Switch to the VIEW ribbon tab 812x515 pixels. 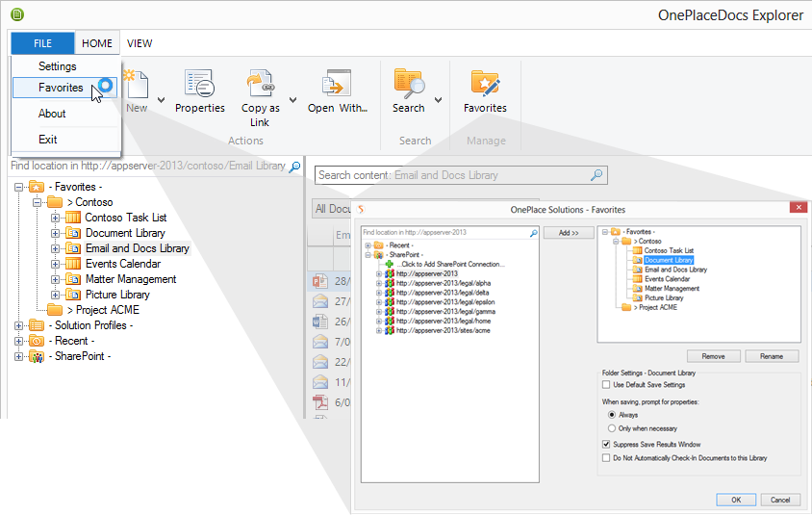[x=140, y=43]
